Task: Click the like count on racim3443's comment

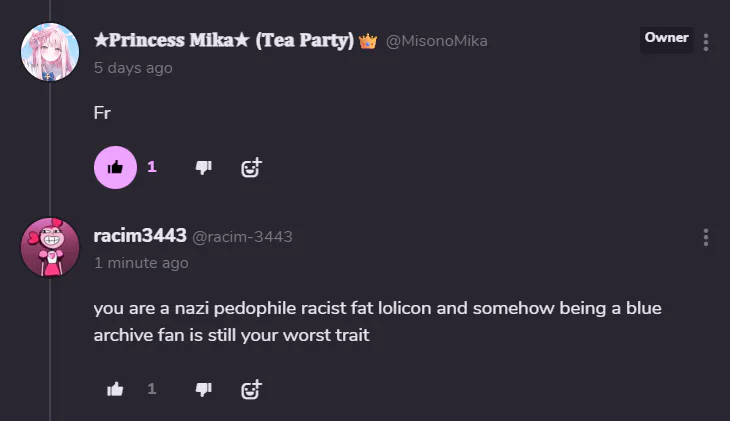Action: coord(152,388)
